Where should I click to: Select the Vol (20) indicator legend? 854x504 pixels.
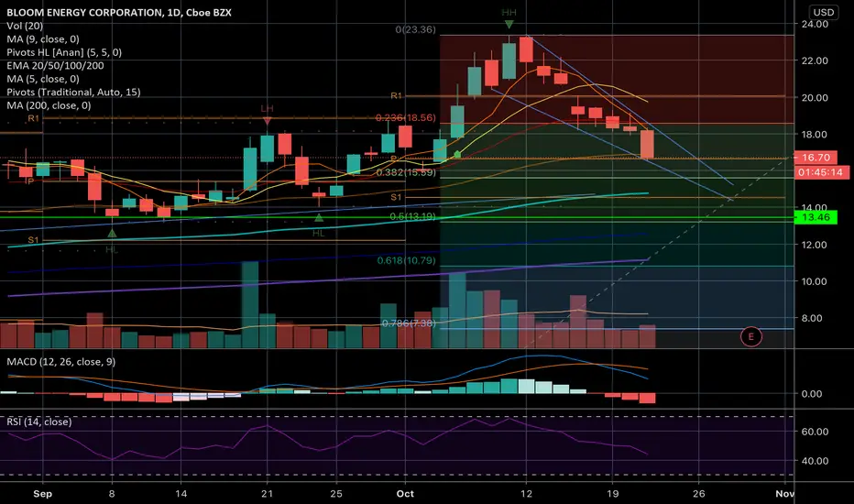25,26
